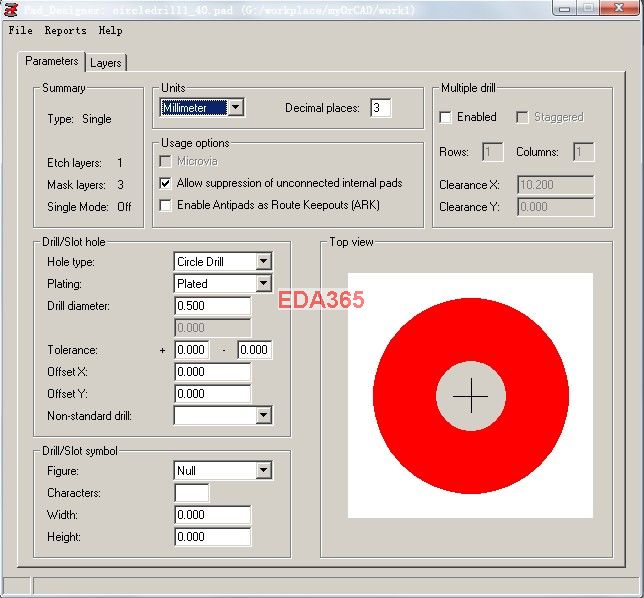Switch to the Layers tab

click(x=106, y=63)
